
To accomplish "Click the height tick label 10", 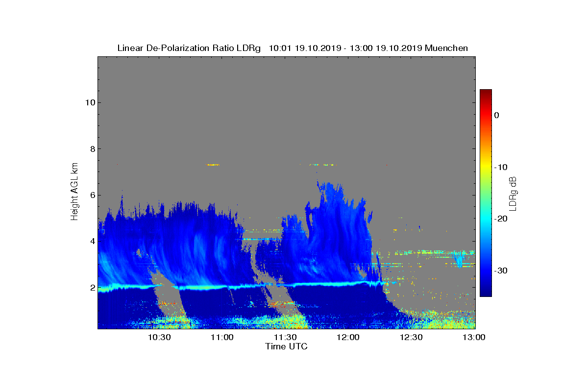I will point(89,102).
